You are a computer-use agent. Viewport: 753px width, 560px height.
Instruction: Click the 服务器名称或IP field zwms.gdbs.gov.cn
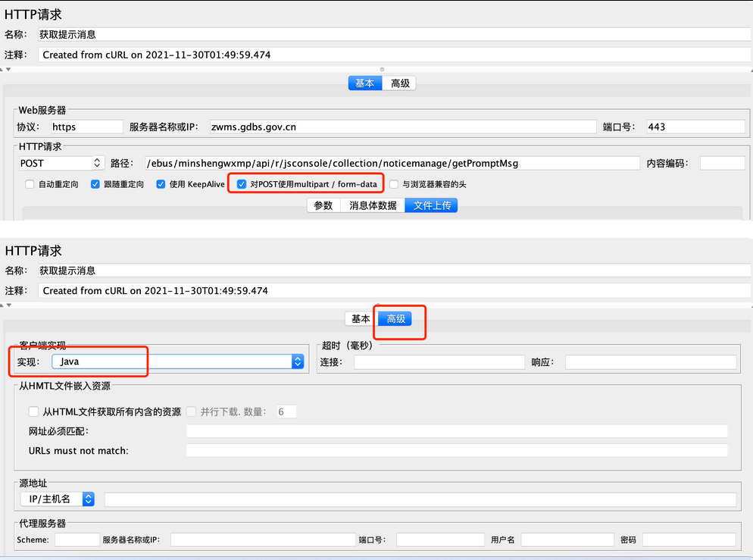[403, 127]
